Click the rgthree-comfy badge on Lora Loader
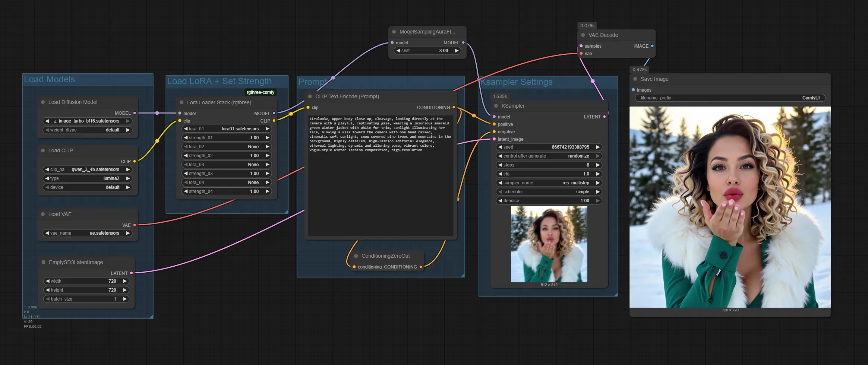Image resolution: width=868 pixels, height=365 pixels. click(260, 92)
